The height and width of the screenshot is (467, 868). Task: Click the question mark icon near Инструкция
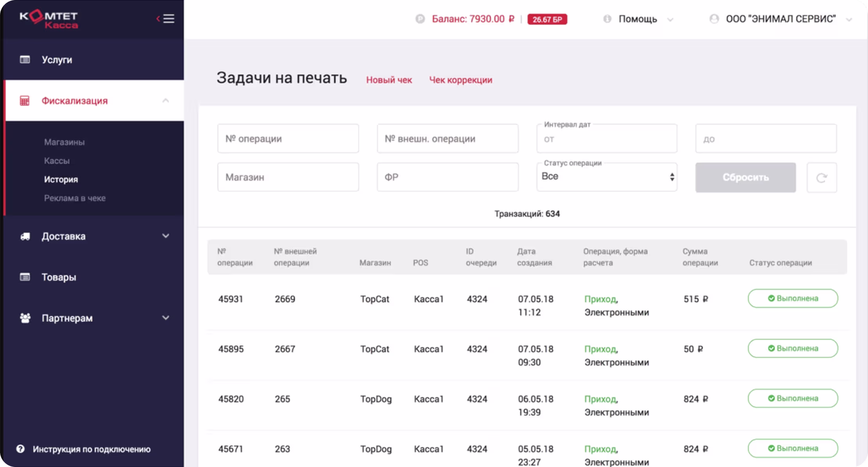pyautogui.click(x=20, y=449)
